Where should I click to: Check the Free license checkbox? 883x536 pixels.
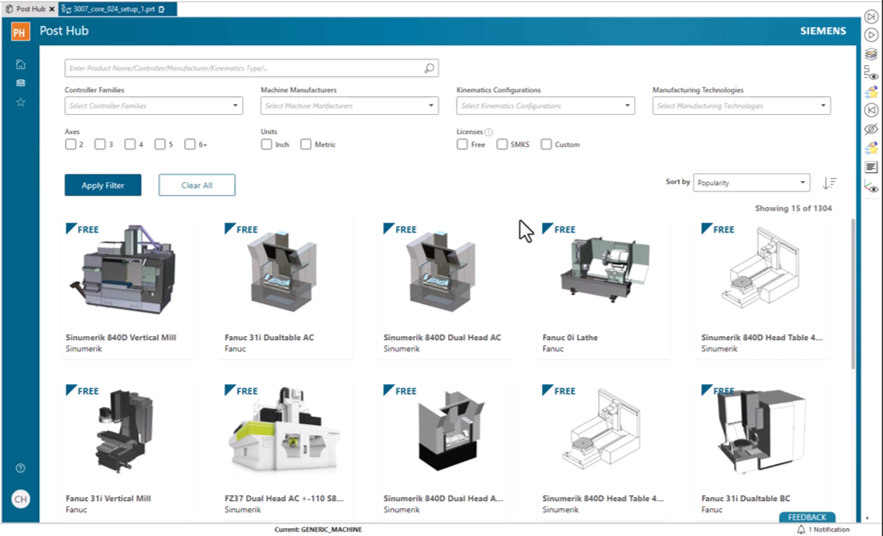coord(462,145)
